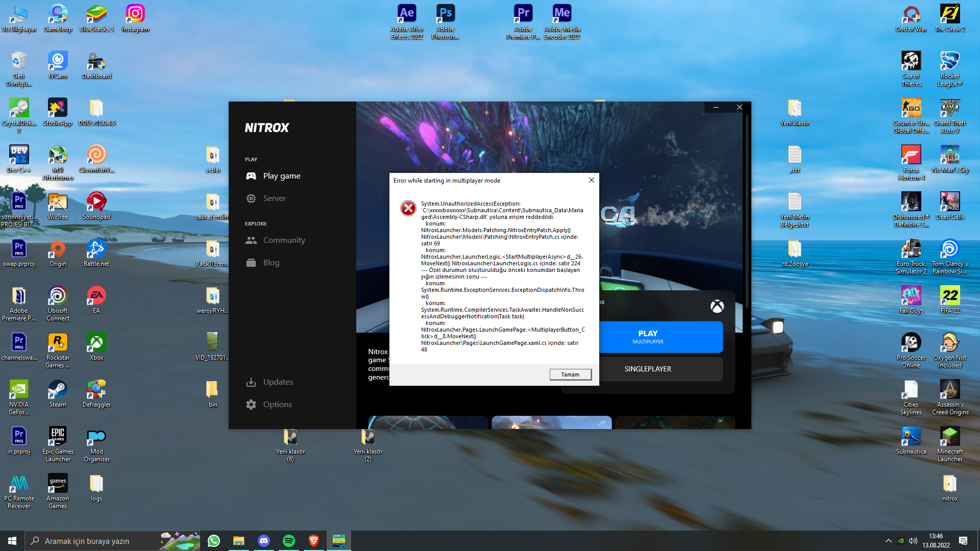Select Fall Guys desktop icon
The height and width of the screenshot is (551, 980).
click(911, 300)
